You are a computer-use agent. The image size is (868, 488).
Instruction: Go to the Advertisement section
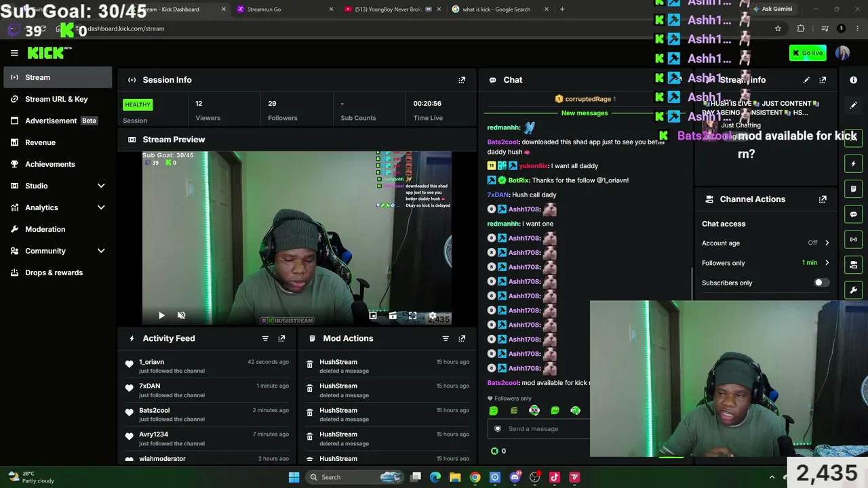(x=57, y=121)
